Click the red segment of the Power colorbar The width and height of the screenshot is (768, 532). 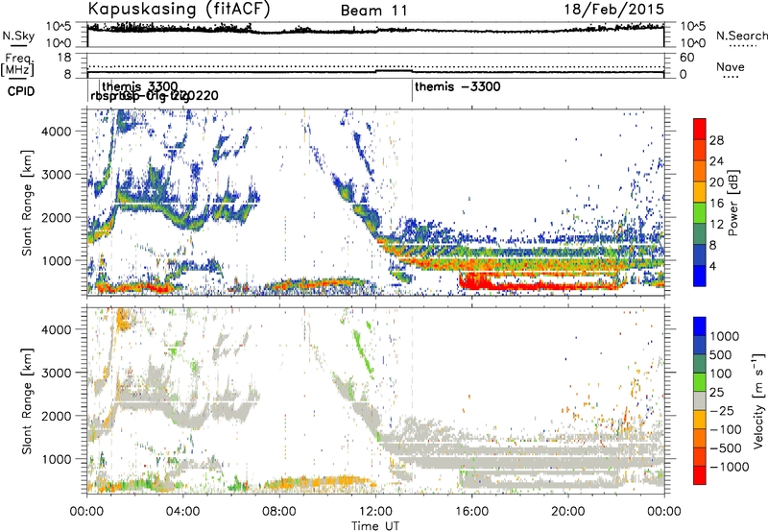coord(700,129)
